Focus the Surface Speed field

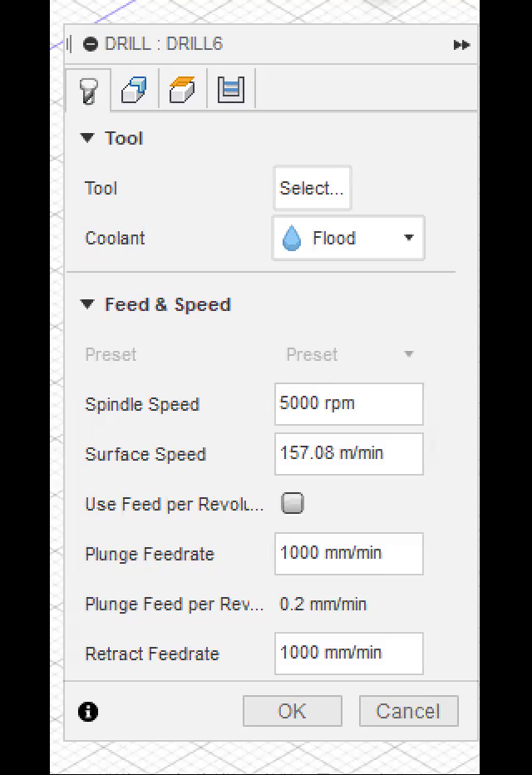(x=348, y=454)
